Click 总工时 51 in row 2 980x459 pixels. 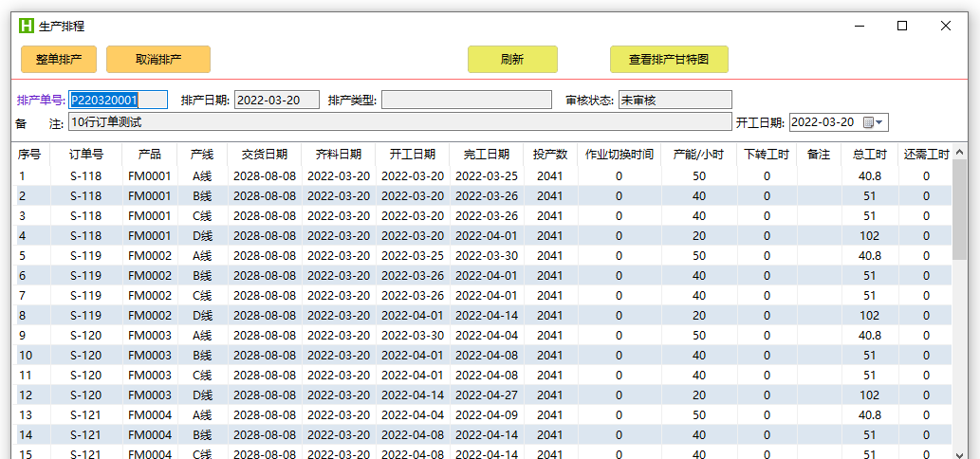[869, 196]
